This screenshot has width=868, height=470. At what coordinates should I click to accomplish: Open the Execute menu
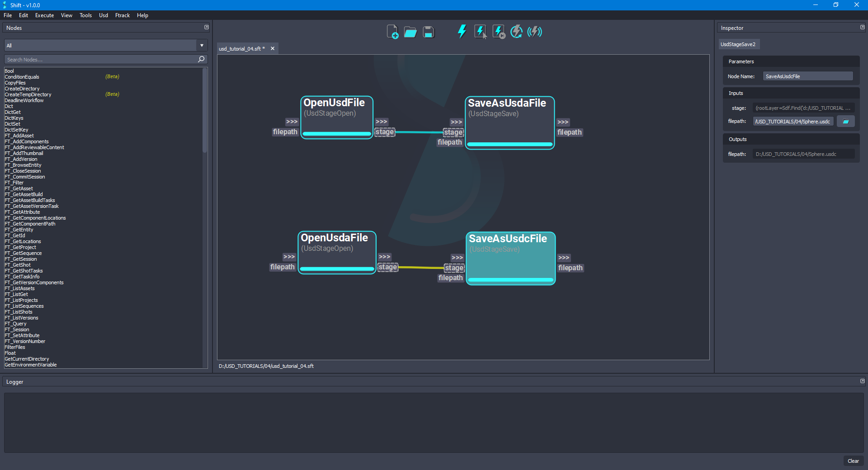click(x=44, y=15)
